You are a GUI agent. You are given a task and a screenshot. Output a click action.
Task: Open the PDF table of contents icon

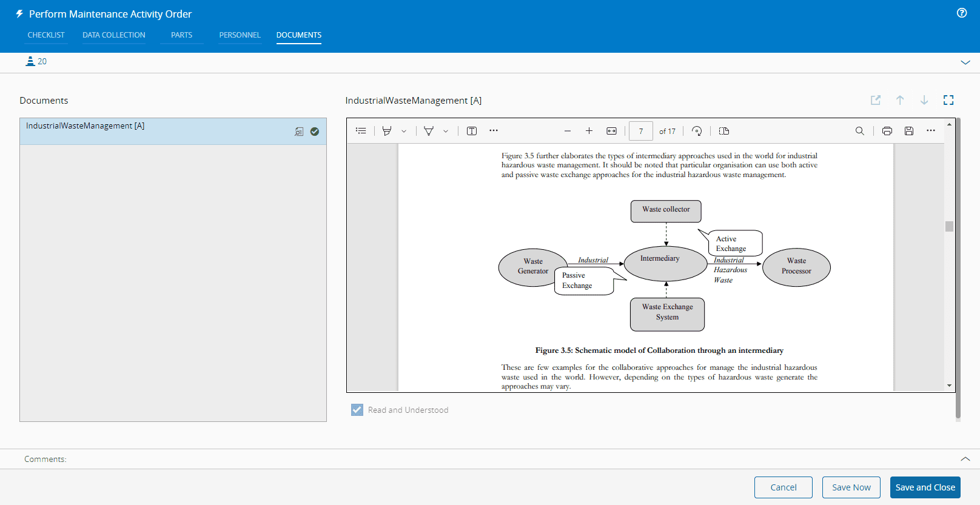pos(361,131)
